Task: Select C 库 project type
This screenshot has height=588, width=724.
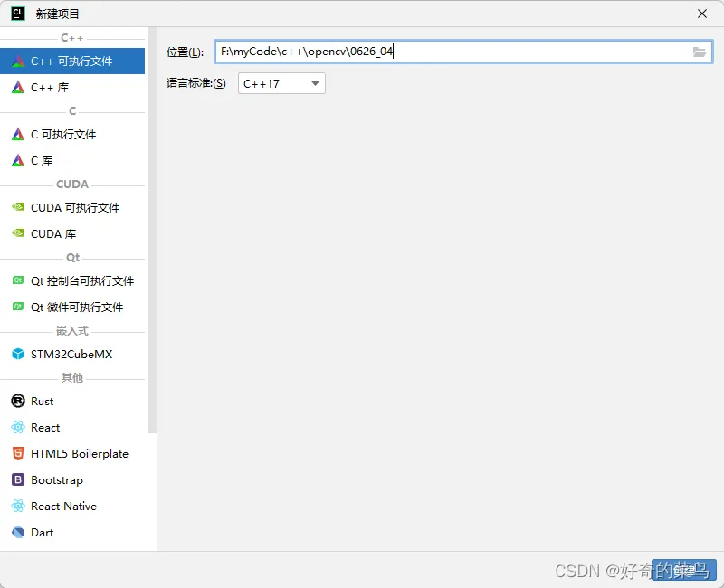Action: [72, 161]
